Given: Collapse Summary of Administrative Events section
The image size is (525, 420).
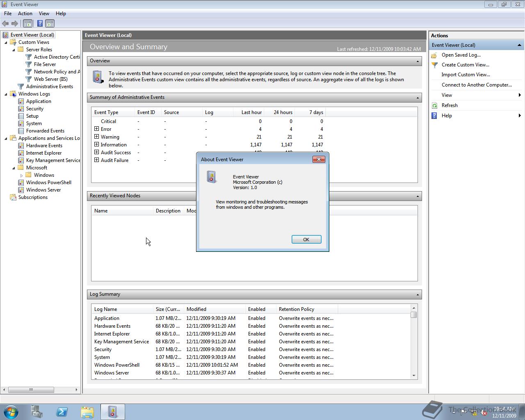Looking at the screenshot, I should [x=418, y=98].
